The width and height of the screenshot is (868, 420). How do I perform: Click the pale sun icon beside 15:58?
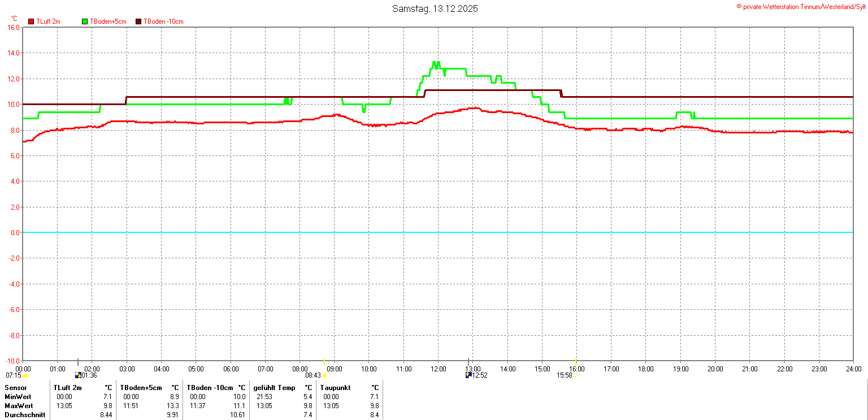[x=576, y=376]
